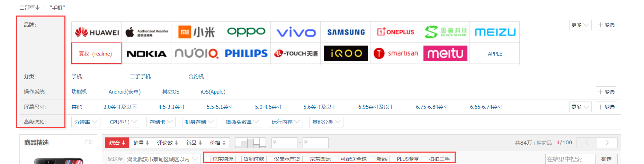Choose the nubia brand logo
Viewport: 644px width, 164px height.
(x=196, y=54)
